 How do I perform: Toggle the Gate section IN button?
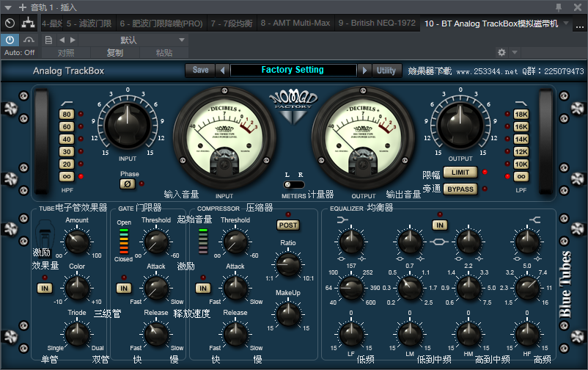[124, 289]
